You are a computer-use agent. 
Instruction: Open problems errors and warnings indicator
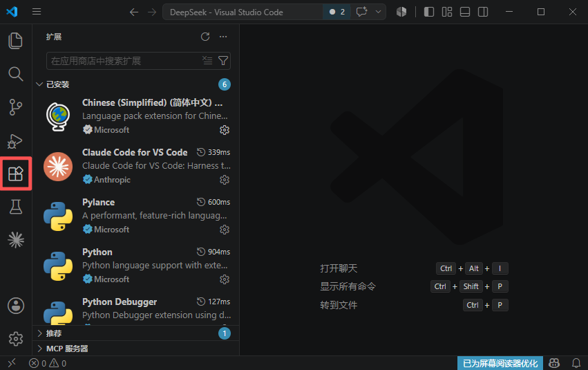(x=48, y=363)
